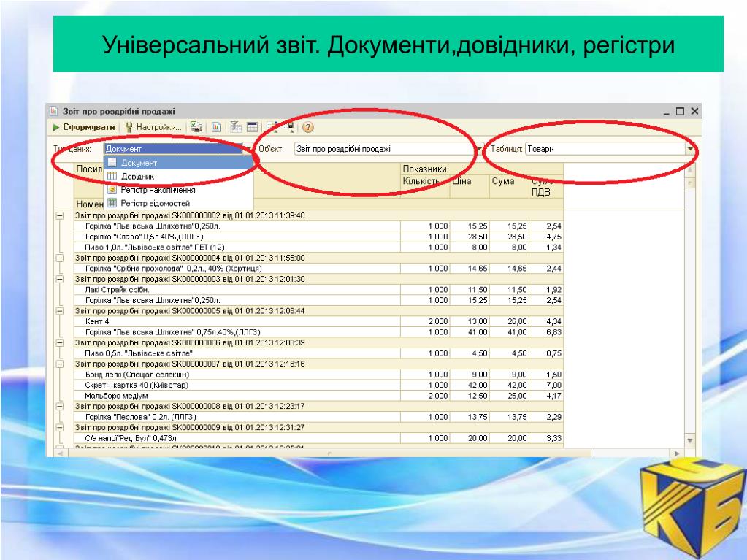Click the Таблиця field showing Товари
This screenshot has width=747, height=560.
[x=605, y=149]
